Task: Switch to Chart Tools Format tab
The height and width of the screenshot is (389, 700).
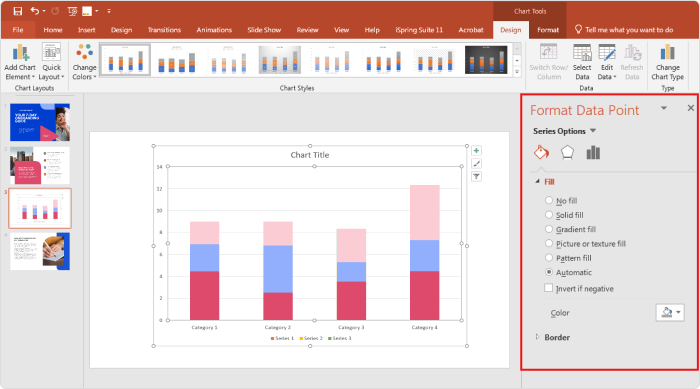Action: (x=548, y=30)
